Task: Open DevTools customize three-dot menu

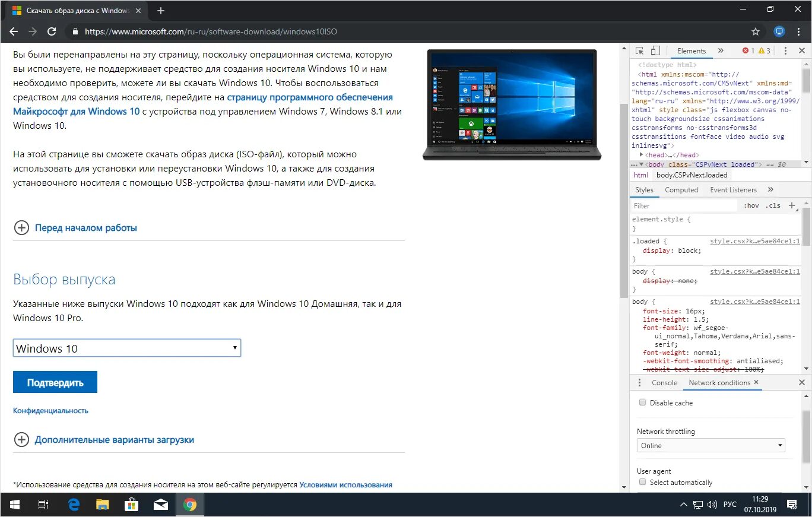Action: click(x=785, y=51)
